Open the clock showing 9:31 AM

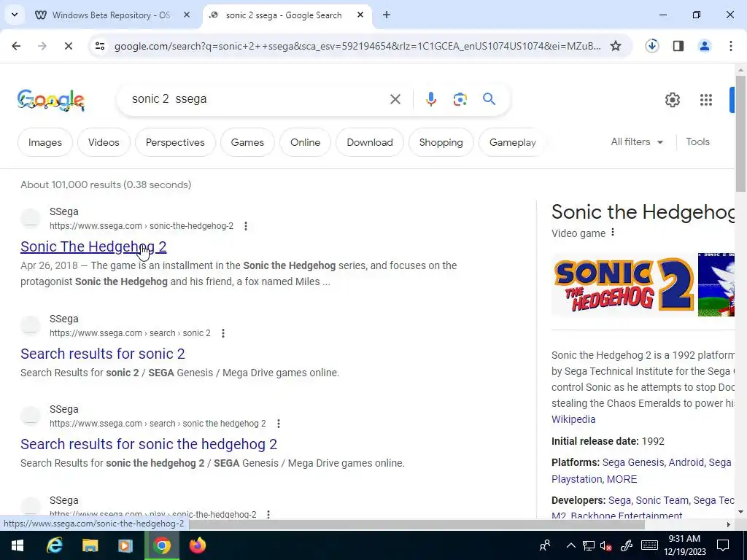click(x=684, y=545)
